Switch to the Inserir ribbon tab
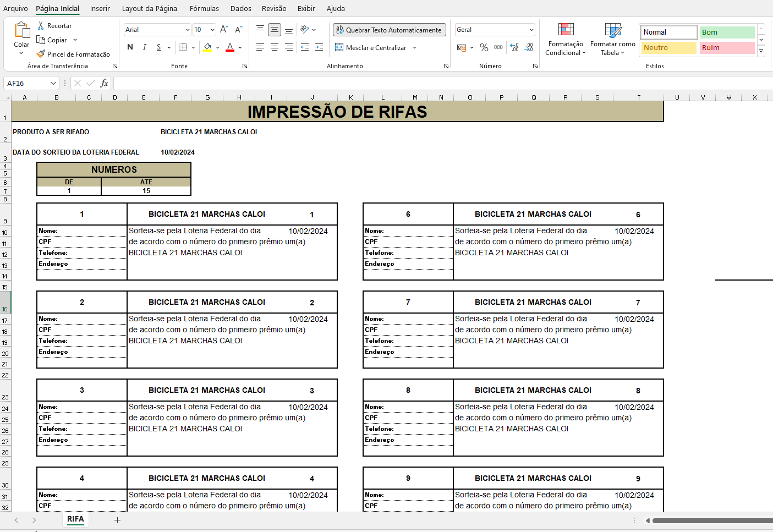The height and width of the screenshot is (532, 773). pos(100,8)
